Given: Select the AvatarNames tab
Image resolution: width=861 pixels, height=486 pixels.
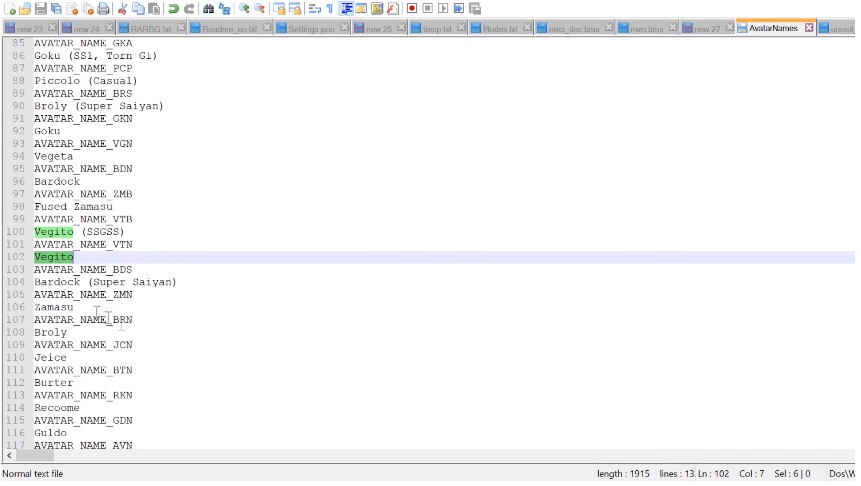Looking at the screenshot, I should pos(773,28).
